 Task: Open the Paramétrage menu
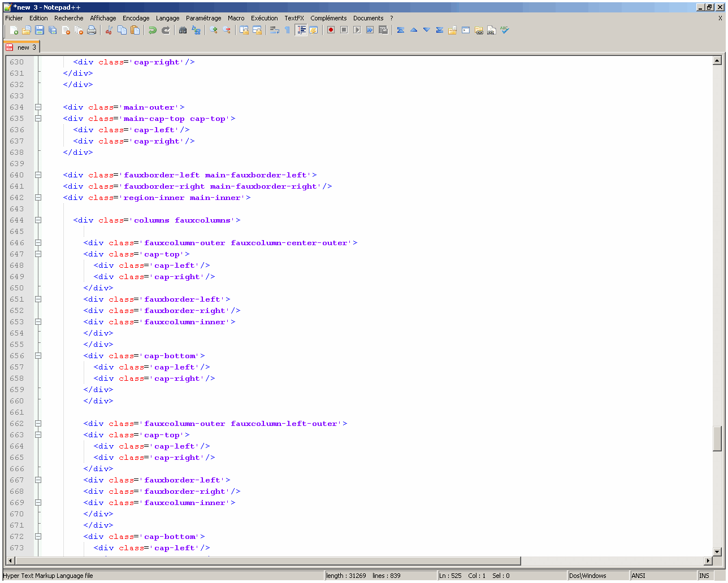pos(203,18)
